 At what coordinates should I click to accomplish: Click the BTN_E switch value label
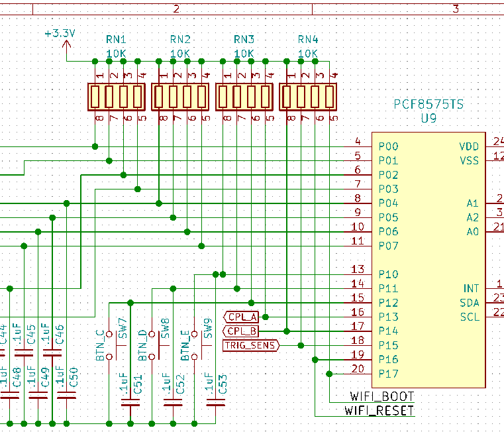pos(185,345)
